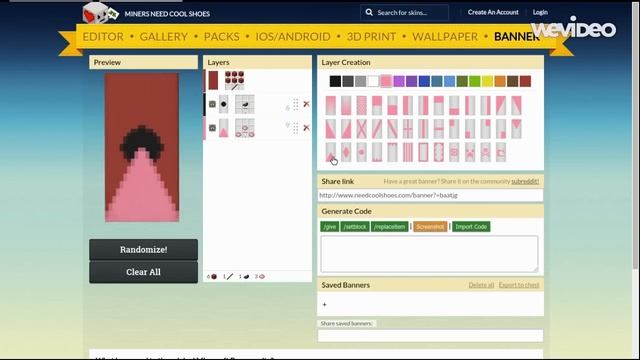640x360 pixels.
Task: Generate the /give command
Action: point(329,227)
